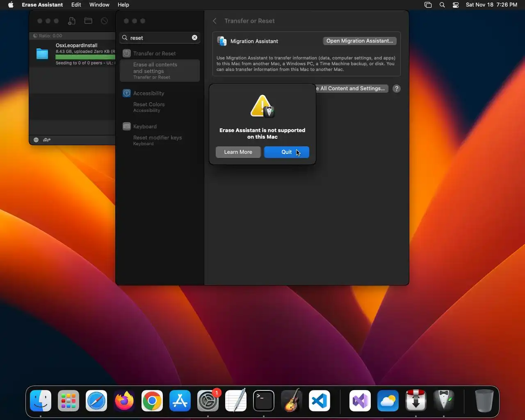The width and height of the screenshot is (525, 420).
Task: Click Erase All Content and Settings button
Action: (352, 89)
